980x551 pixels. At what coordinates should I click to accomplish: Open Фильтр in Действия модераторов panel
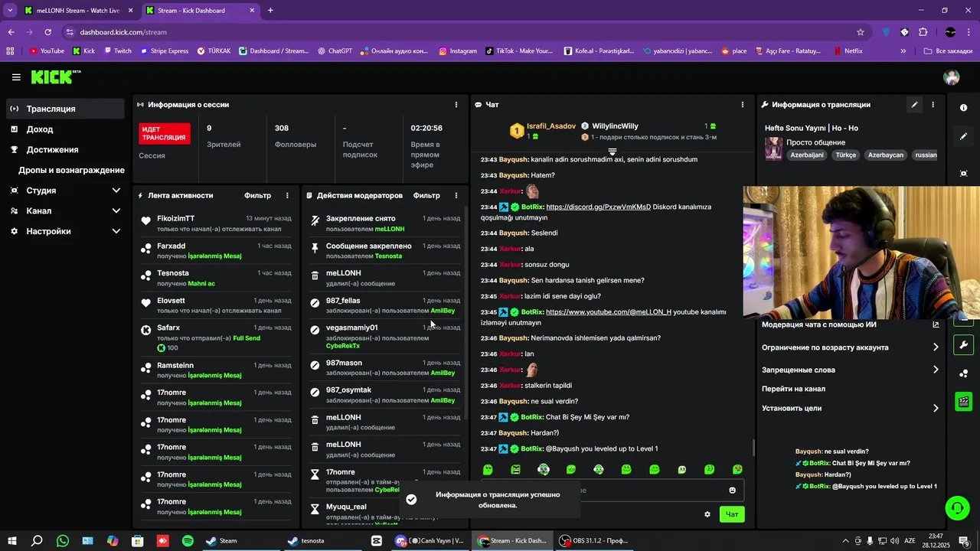click(x=426, y=195)
